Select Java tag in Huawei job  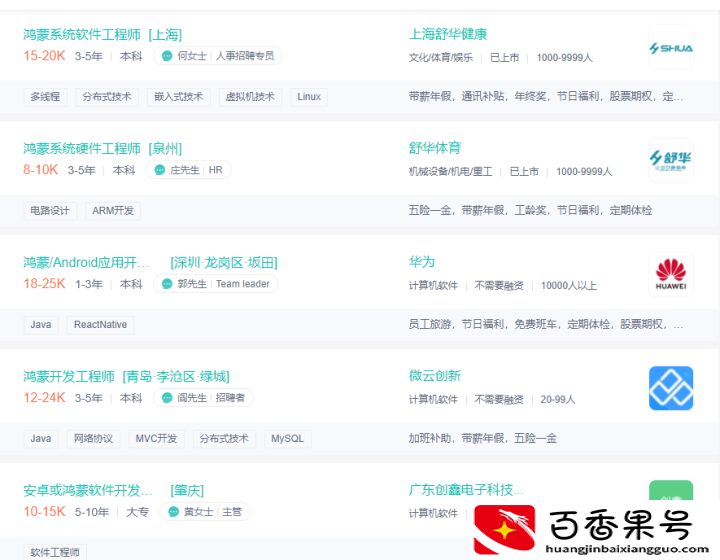pos(41,325)
